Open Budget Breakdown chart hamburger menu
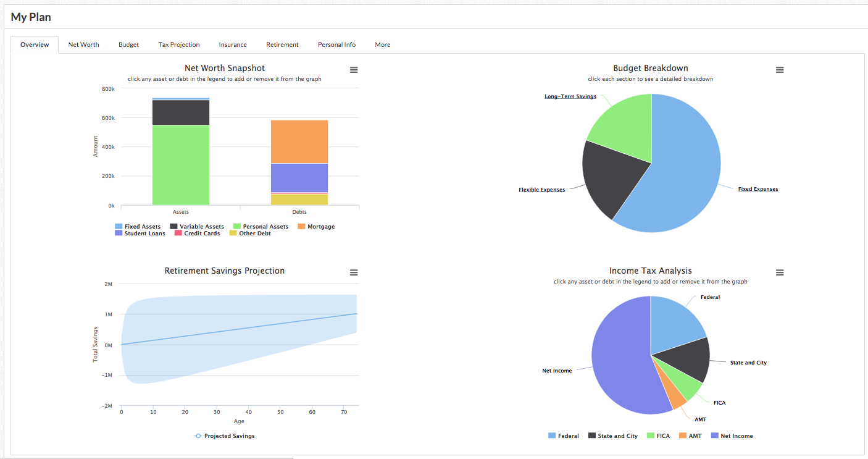The height and width of the screenshot is (459, 868). (x=780, y=70)
